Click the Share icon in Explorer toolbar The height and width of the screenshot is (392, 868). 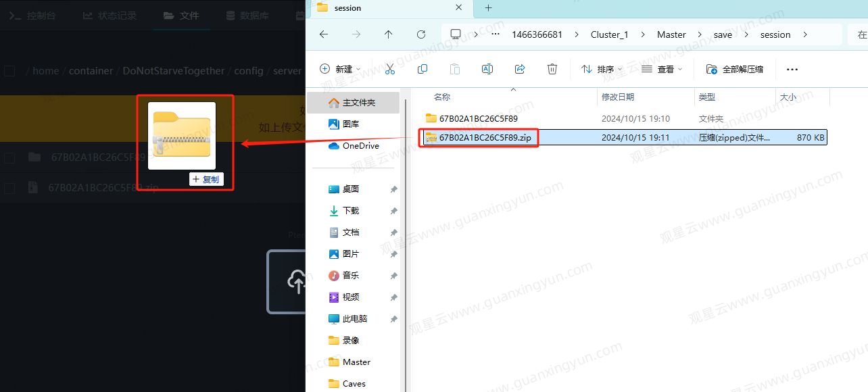point(520,69)
